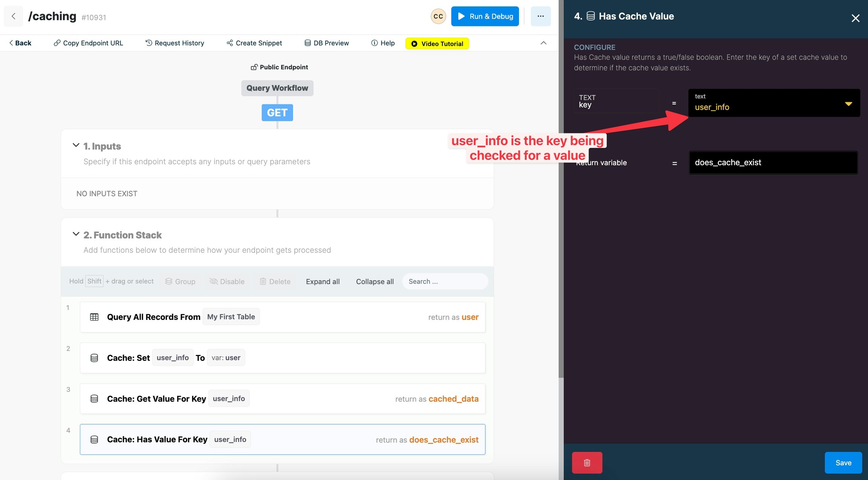868x480 pixels.
Task: Click the red trash delete icon
Action: pos(587,462)
